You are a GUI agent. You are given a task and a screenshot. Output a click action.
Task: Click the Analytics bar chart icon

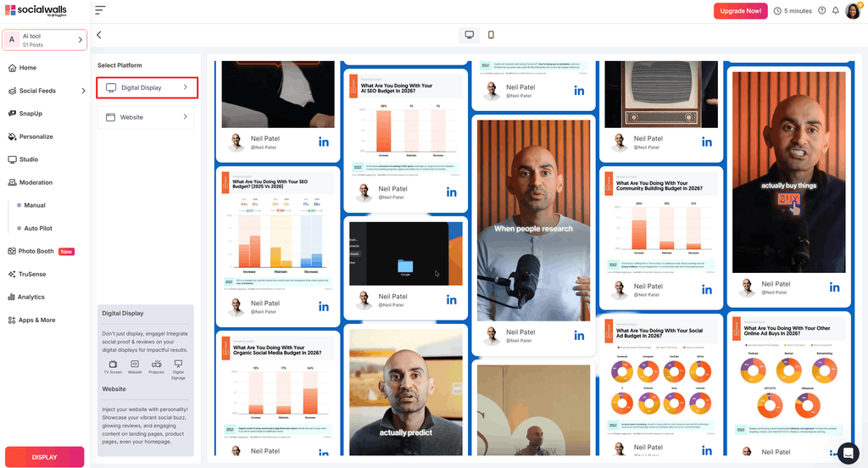12,298
